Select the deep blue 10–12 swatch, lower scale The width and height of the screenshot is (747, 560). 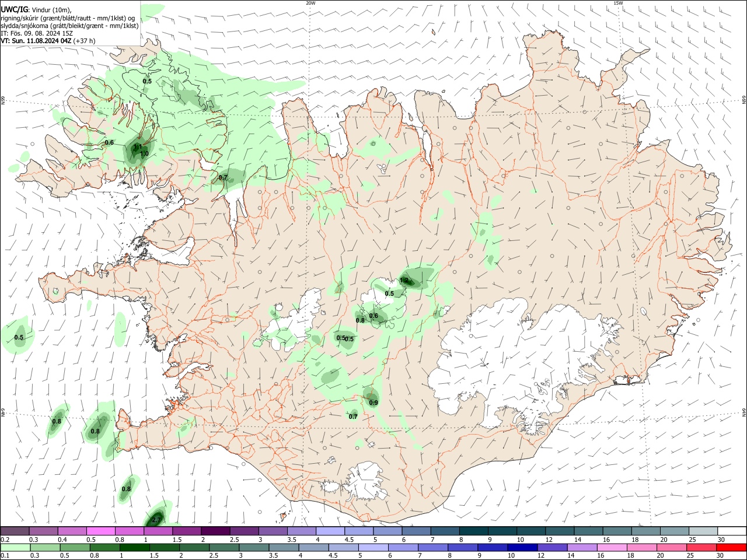pos(522,547)
